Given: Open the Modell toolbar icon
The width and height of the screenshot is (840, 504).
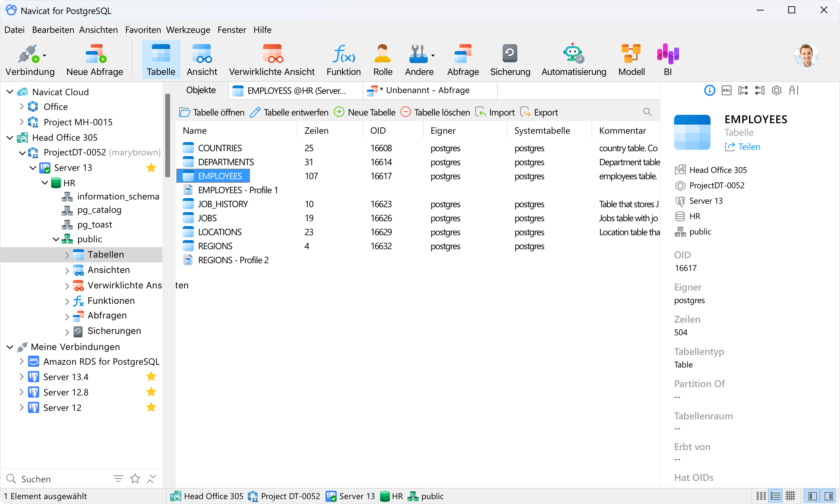Looking at the screenshot, I should pos(631,60).
